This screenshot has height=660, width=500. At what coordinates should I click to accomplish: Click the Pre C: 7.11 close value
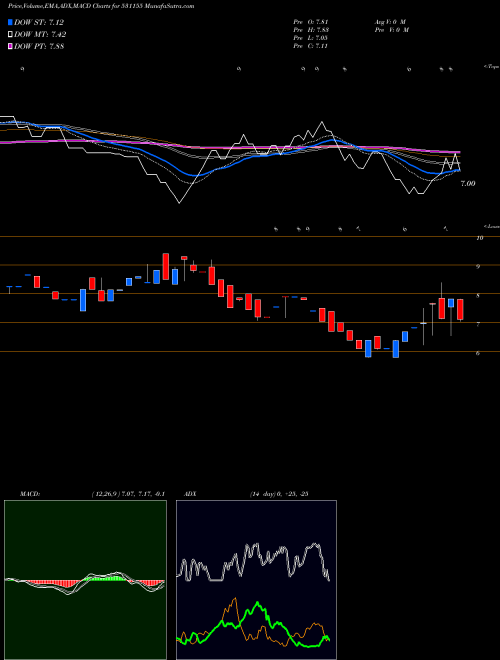click(x=311, y=46)
